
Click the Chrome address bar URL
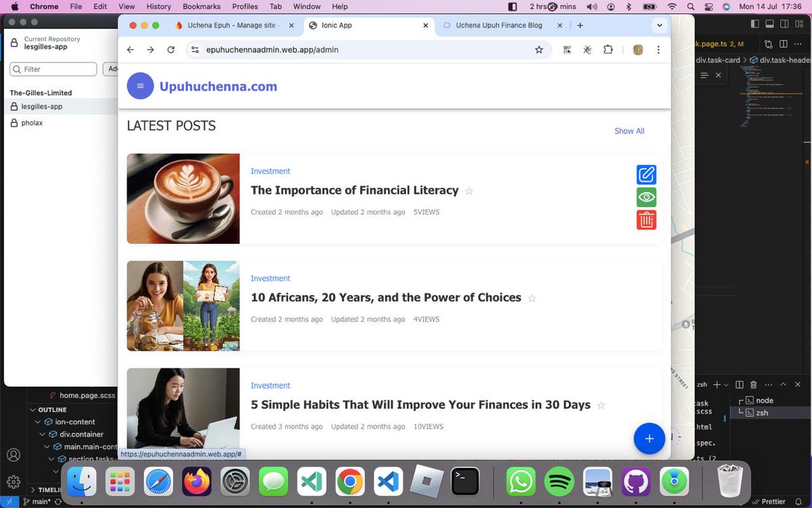[x=272, y=49]
